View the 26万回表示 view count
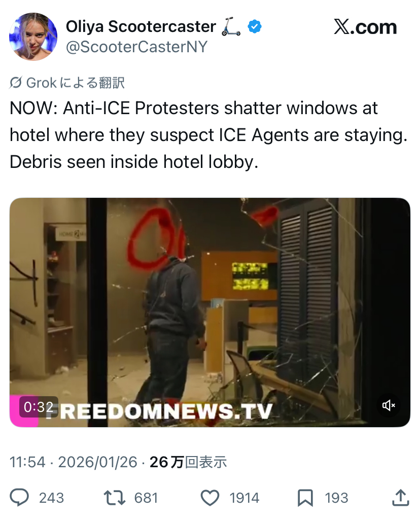Screen dimensions: 420x521 point(188,462)
